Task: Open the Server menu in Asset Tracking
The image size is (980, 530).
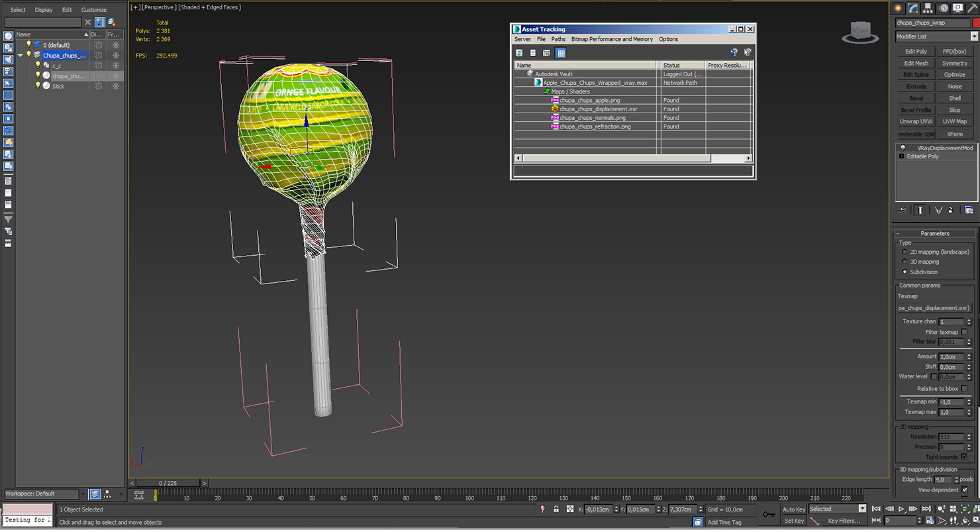Action: pyautogui.click(x=522, y=39)
